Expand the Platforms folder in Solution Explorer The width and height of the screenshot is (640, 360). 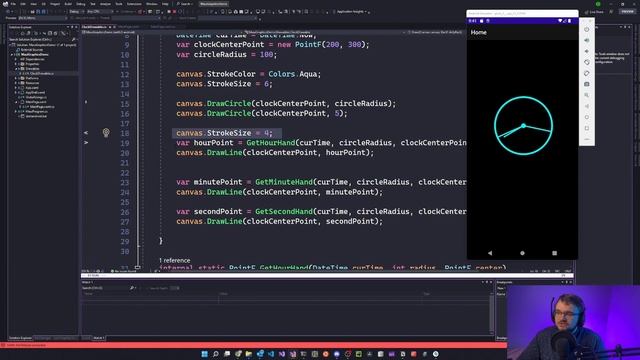click(x=16, y=78)
